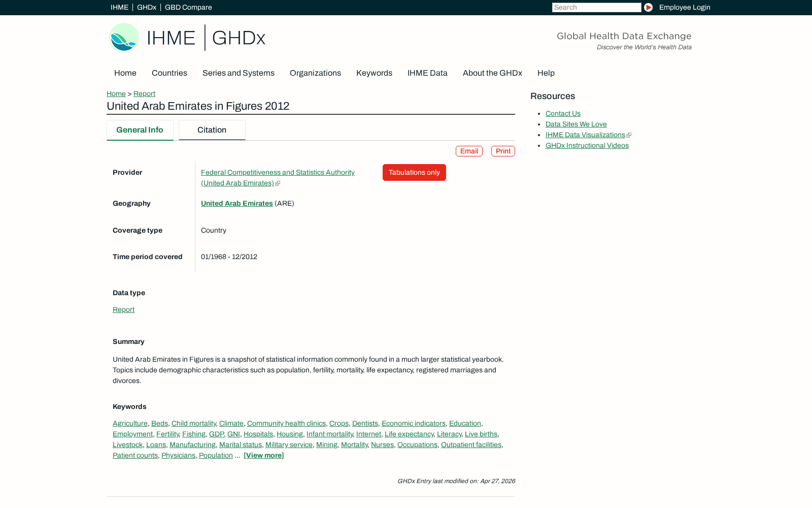The height and width of the screenshot is (508, 812).
Task: Click the Education keyword
Action: click(465, 423)
